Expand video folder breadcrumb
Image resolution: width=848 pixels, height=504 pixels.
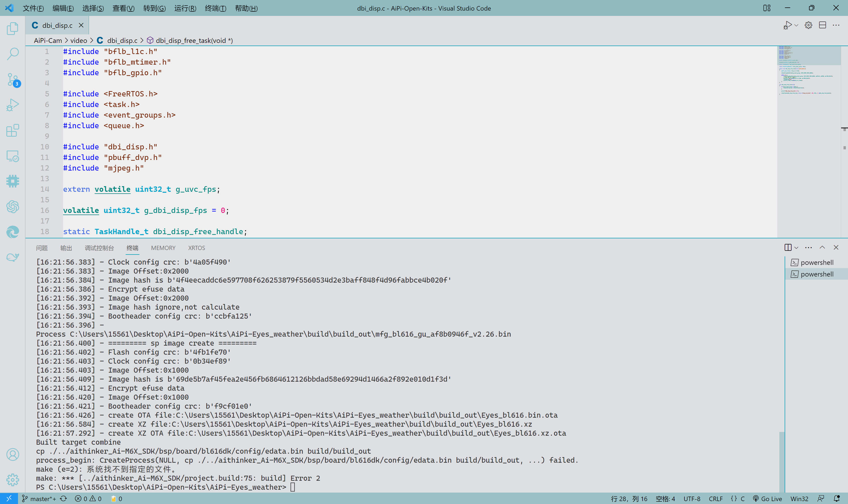point(79,41)
